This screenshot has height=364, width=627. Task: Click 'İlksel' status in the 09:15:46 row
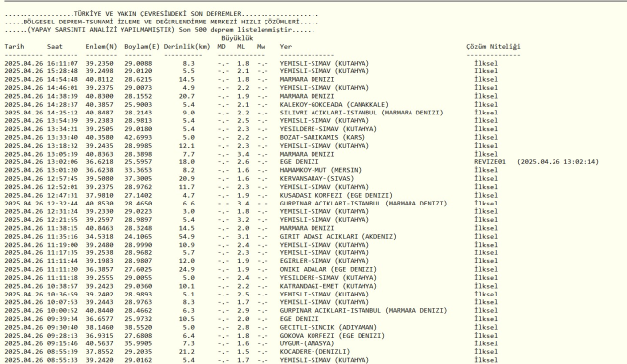point(486,344)
